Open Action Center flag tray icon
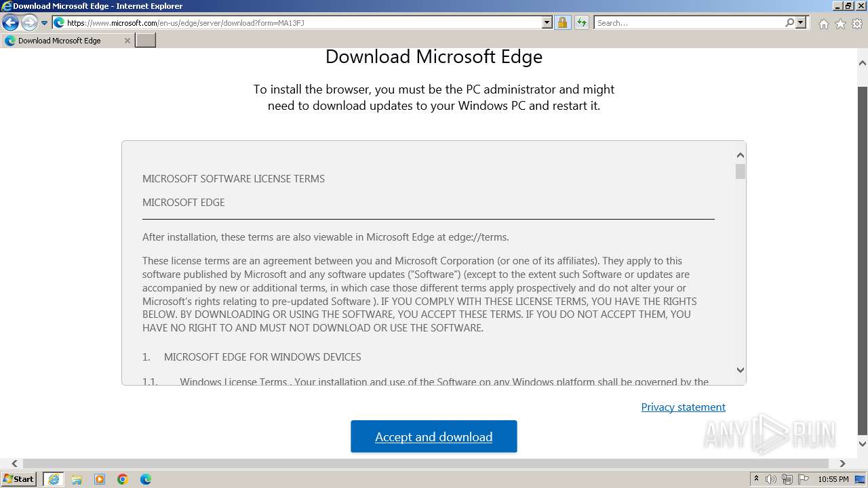Viewport: 868px width, 488px height. tap(804, 479)
